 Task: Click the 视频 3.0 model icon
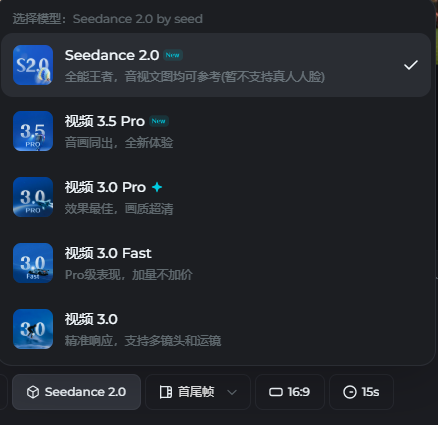point(33,329)
